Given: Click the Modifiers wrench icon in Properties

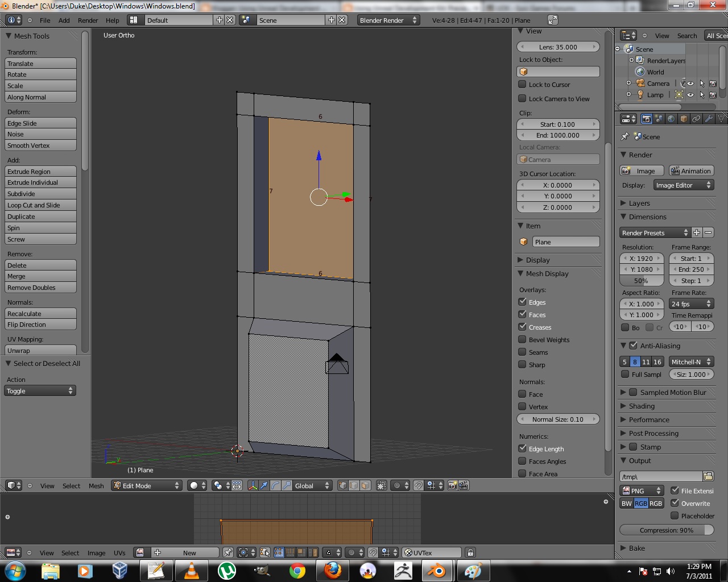Looking at the screenshot, I should [x=709, y=119].
